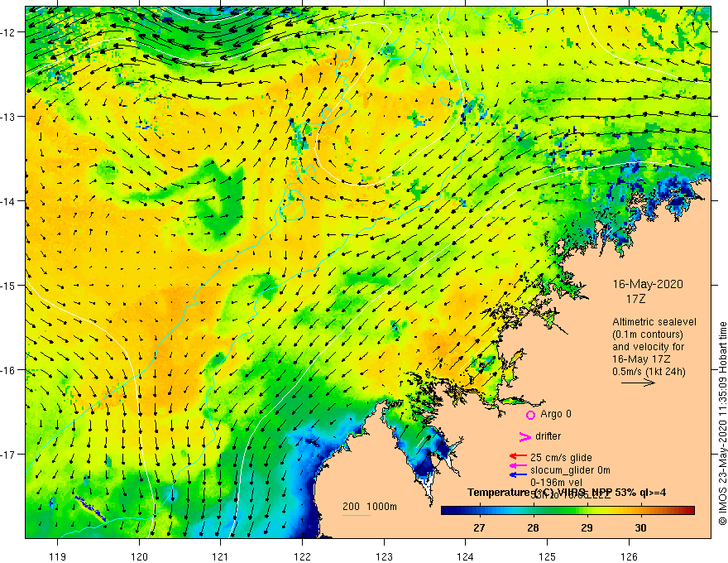
Task: Click longitude axis label '119'
Action: (x=58, y=556)
